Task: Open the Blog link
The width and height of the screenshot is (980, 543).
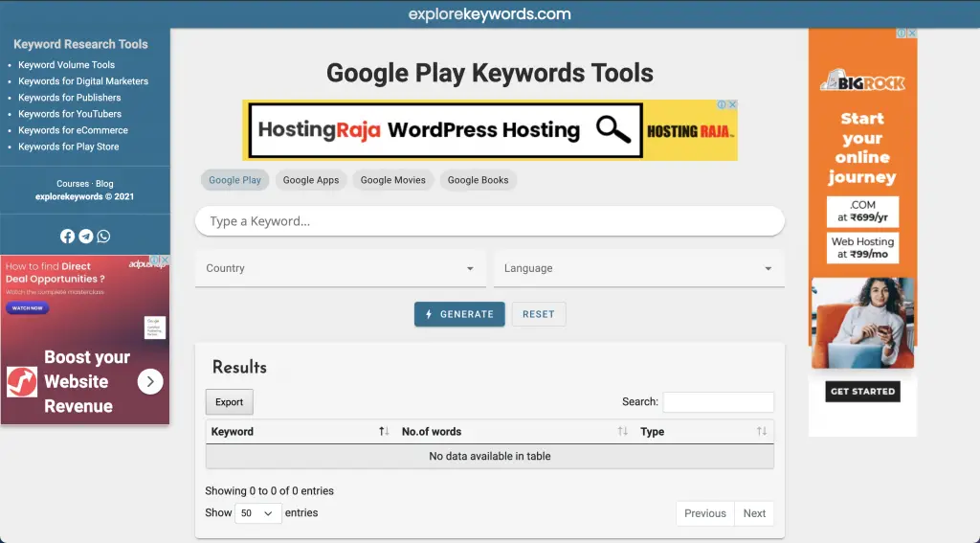Action: point(104,183)
